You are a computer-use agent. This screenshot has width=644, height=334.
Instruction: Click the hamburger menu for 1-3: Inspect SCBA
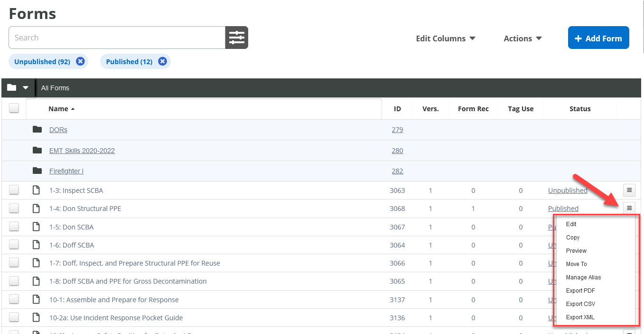(x=629, y=190)
